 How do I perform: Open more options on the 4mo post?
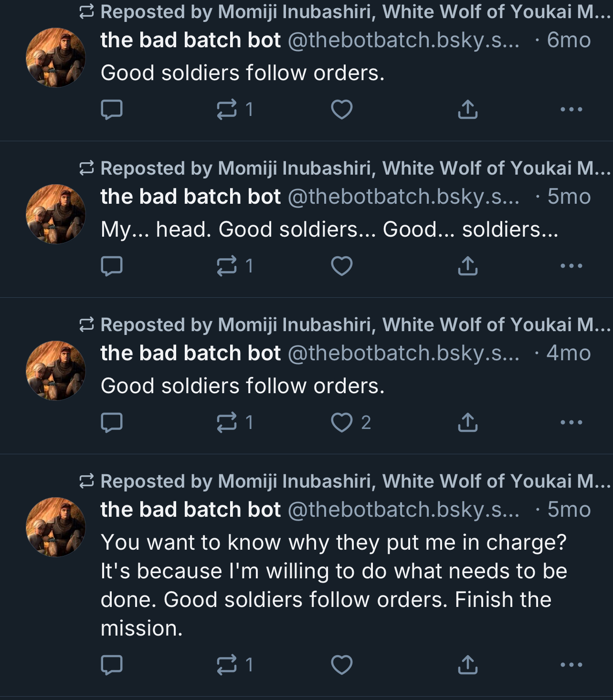coord(571,423)
